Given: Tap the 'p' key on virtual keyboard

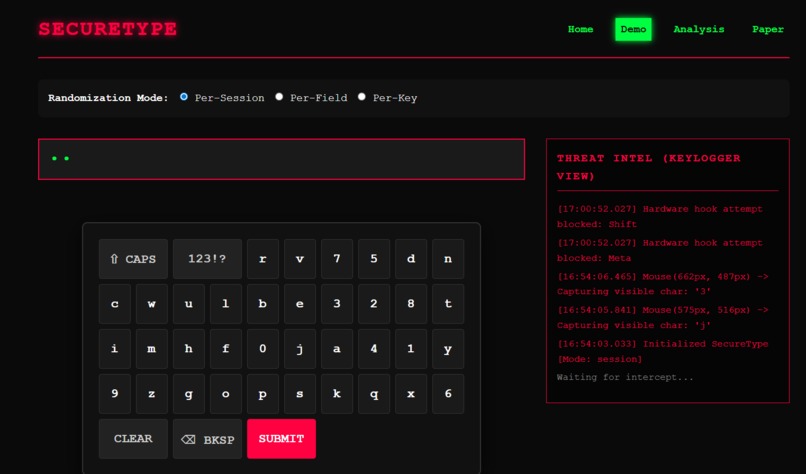Looking at the screenshot, I should coord(263,394).
